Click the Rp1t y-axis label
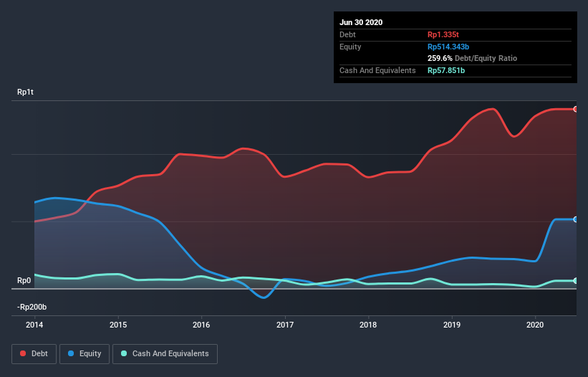The width and height of the screenshot is (588, 377). [x=25, y=92]
